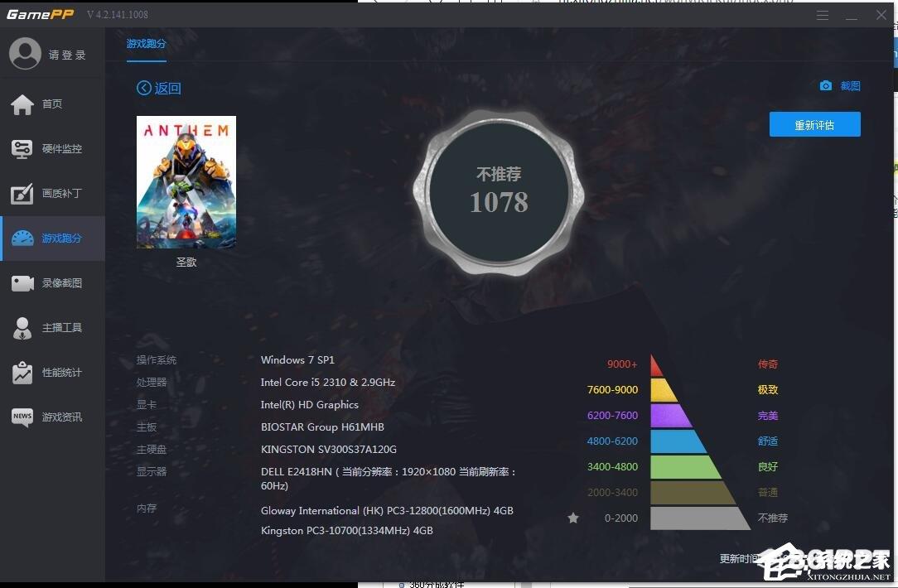
Task: Click the 1078 score badge
Action: 498,193
